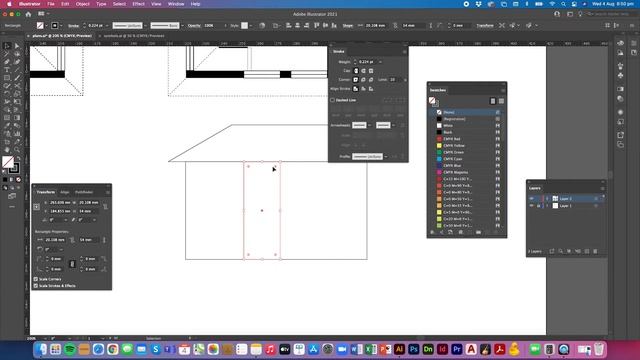Screen dimensions: 640x360
Task: Swap fill and stroke colors arrow
Action: pyautogui.click(x=18, y=158)
